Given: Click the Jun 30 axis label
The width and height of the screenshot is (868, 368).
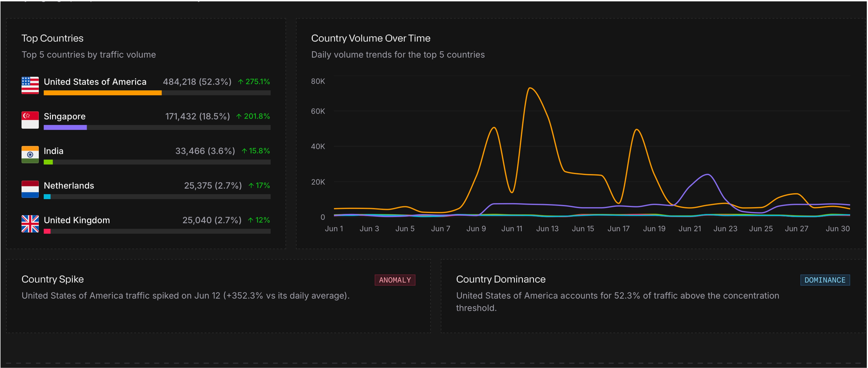Looking at the screenshot, I should pos(838,229).
